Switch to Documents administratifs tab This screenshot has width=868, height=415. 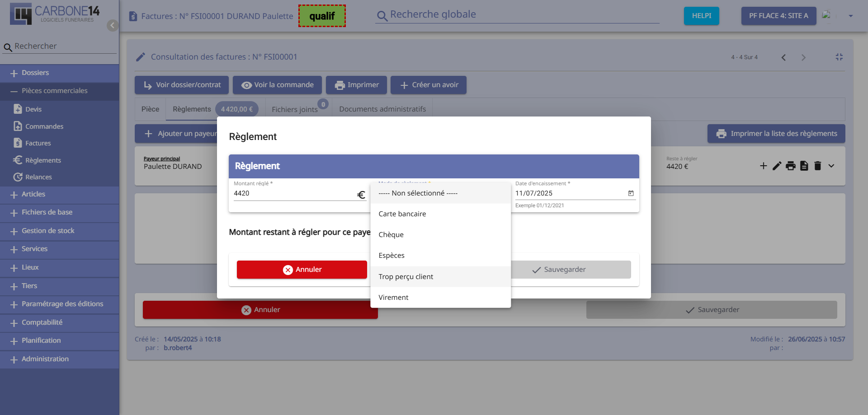coord(382,109)
